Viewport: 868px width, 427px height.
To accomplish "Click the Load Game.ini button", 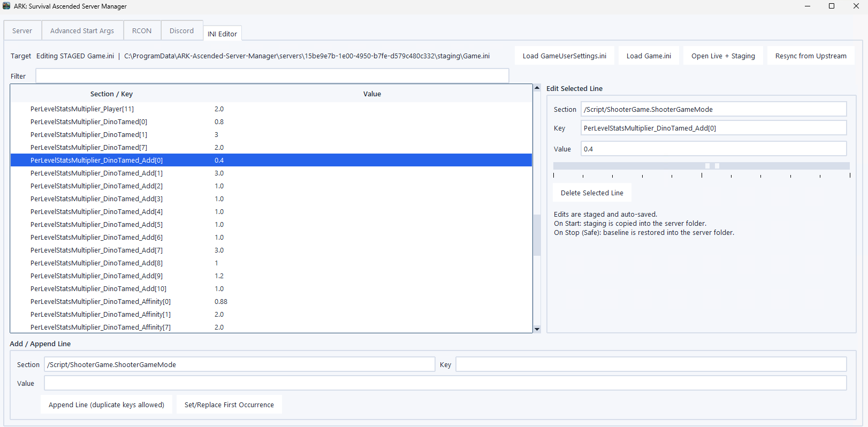I will pyautogui.click(x=649, y=56).
